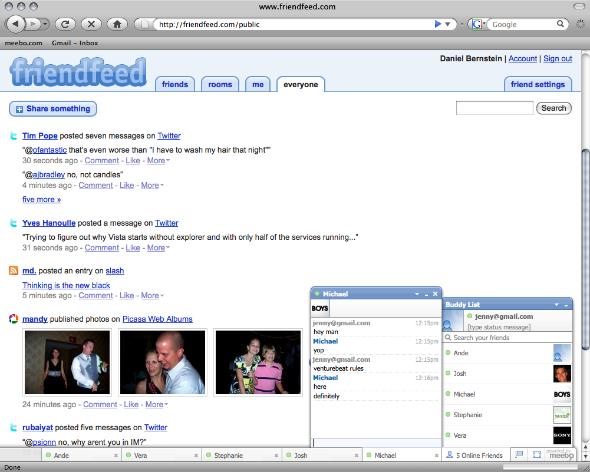Switch to the me tab
The image size is (590, 472).
click(x=258, y=84)
